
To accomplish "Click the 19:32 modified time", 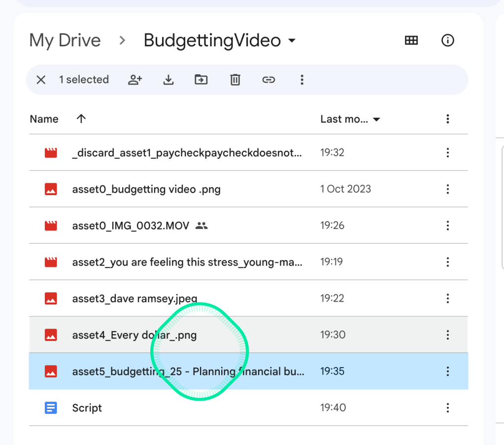I will [x=332, y=152].
